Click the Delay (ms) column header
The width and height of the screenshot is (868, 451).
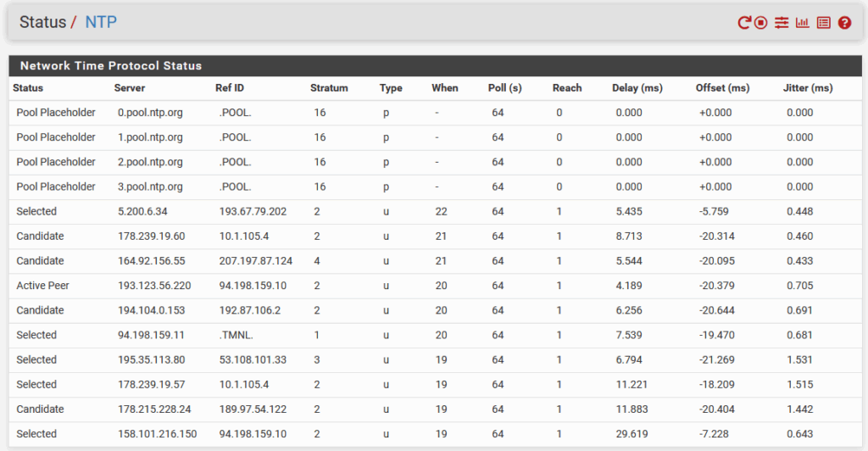637,88
